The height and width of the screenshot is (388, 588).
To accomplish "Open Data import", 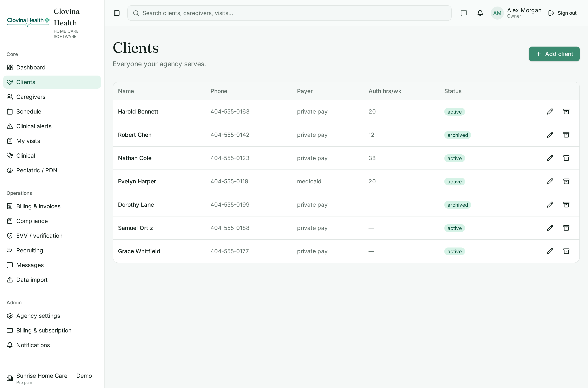I will coord(52,280).
